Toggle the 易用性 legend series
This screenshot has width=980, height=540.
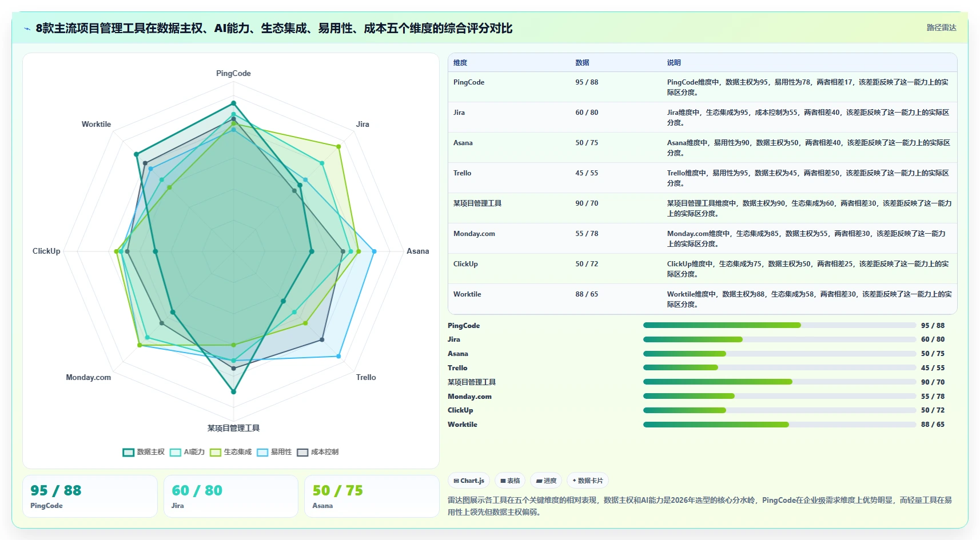[x=274, y=452]
